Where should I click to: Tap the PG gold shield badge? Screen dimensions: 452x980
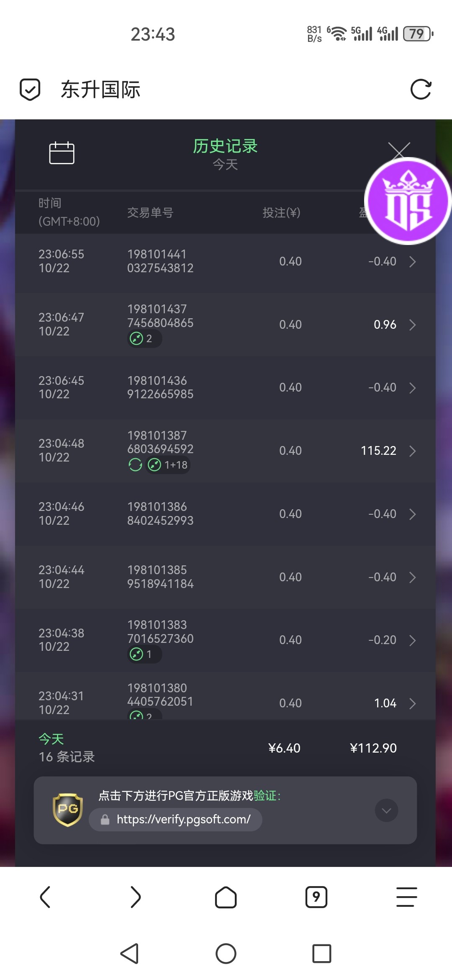pyautogui.click(x=68, y=810)
